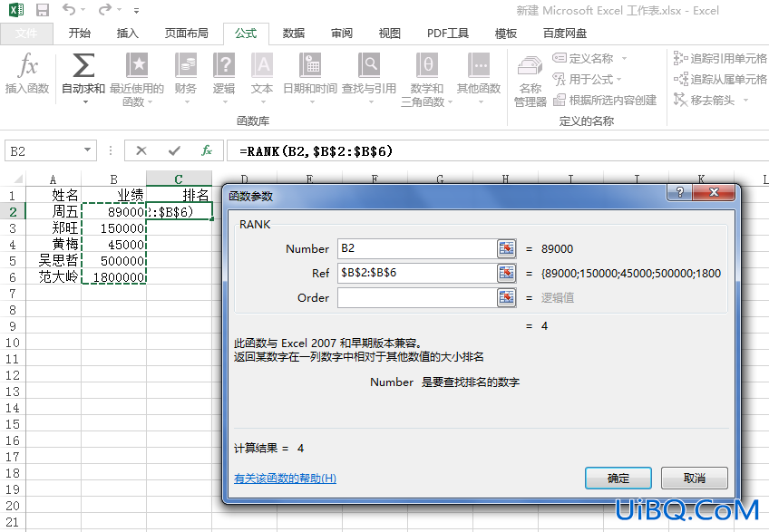This screenshot has width=769, height=532.
Task: Expand the AutoSum dropdown arrow
Action: (85, 102)
